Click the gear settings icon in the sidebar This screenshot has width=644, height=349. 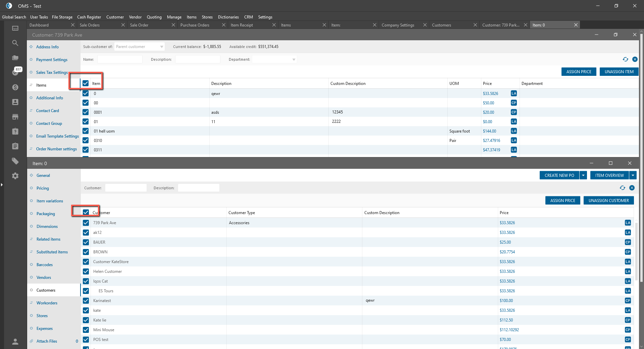pyautogui.click(x=15, y=176)
